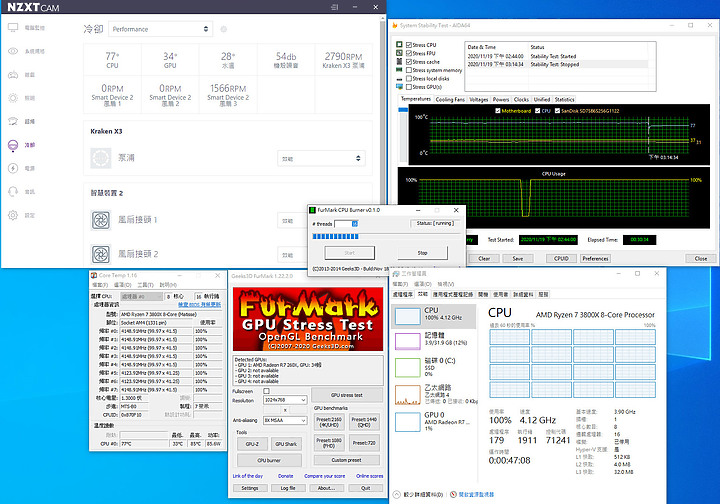Click the Stress system memory icon in AIDA64
The width and height of the screenshot is (720, 504).
[x=399, y=70]
